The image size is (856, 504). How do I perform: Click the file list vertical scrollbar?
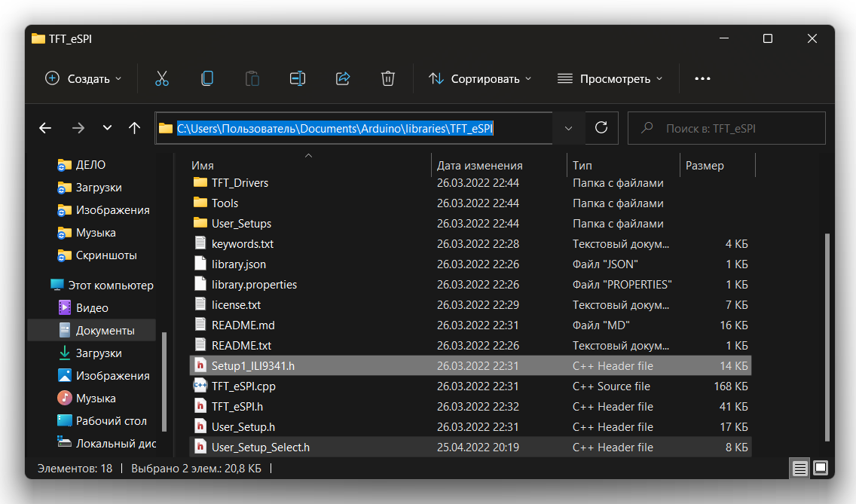(x=827, y=337)
